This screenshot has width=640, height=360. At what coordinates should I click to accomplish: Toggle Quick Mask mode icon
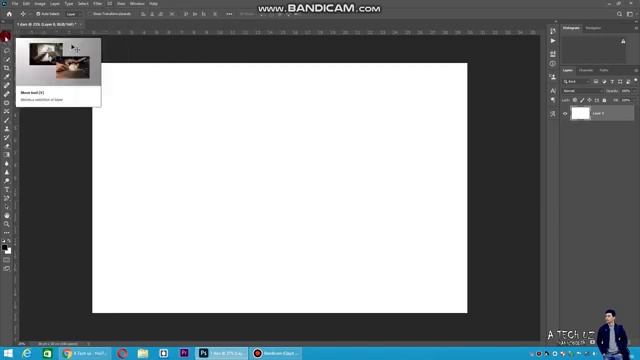pos(7,260)
